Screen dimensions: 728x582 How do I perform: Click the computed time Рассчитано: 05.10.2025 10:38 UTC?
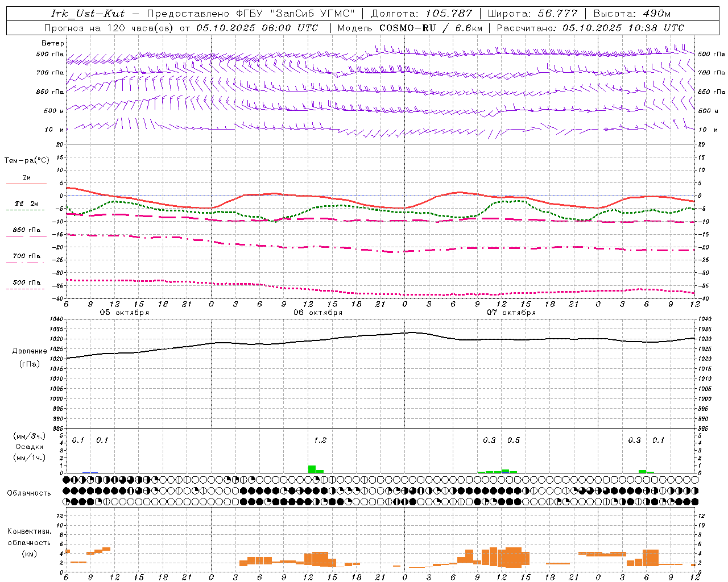(590, 28)
